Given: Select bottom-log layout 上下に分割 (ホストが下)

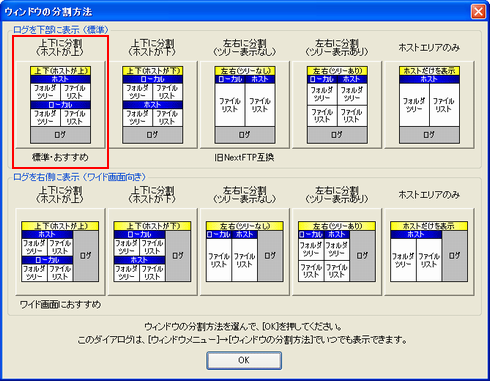Looking at the screenshot, I should 153,105.
